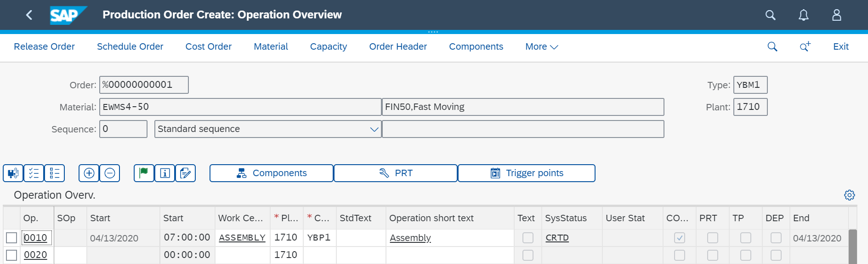Viewport: 868px width, 264px height.
Task: Open the Standard sequence dropdown
Action: (374, 129)
